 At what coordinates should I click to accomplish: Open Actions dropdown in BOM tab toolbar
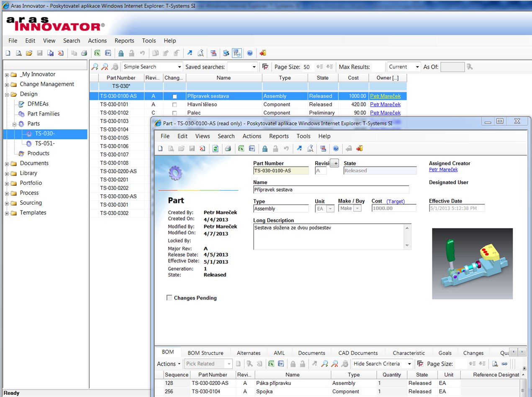(x=169, y=364)
